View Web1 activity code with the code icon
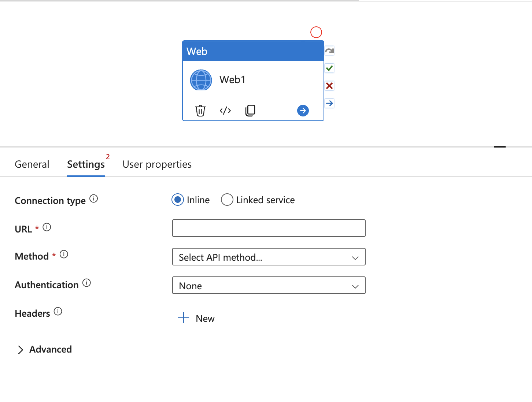The height and width of the screenshot is (402, 532). click(x=225, y=110)
